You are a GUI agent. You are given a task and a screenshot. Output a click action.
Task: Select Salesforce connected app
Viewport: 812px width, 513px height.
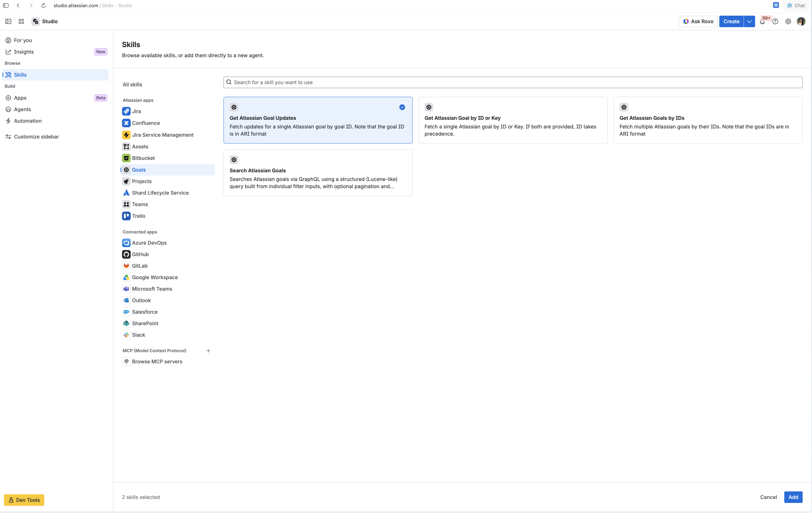(x=168, y=312)
